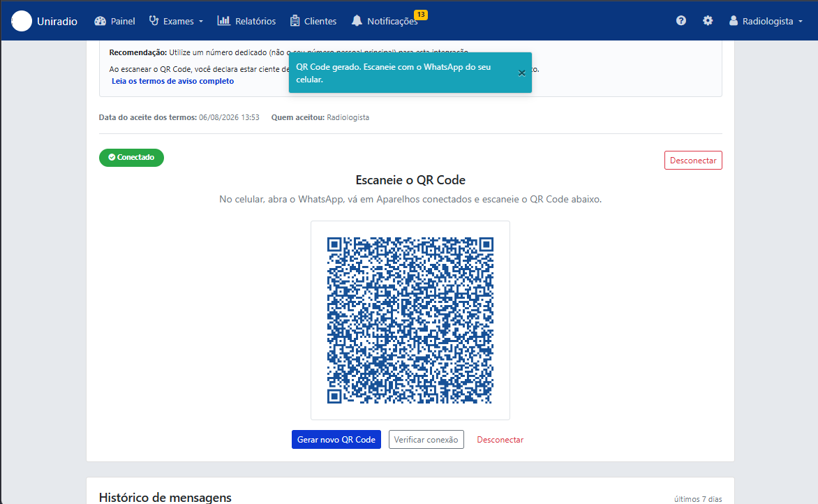The image size is (818, 504).
Task: Click the QR Code image
Action: tap(410, 320)
